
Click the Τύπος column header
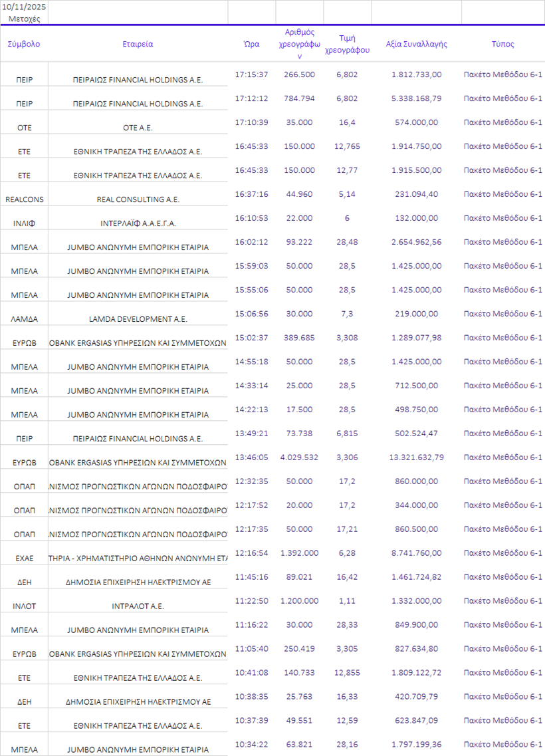click(502, 44)
